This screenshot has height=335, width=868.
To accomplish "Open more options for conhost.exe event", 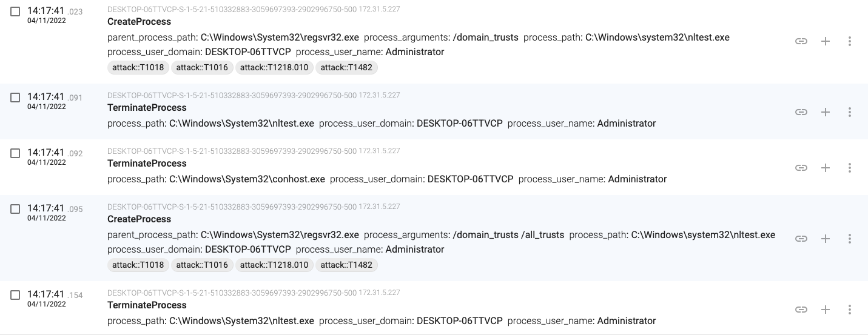I will [x=850, y=168].
